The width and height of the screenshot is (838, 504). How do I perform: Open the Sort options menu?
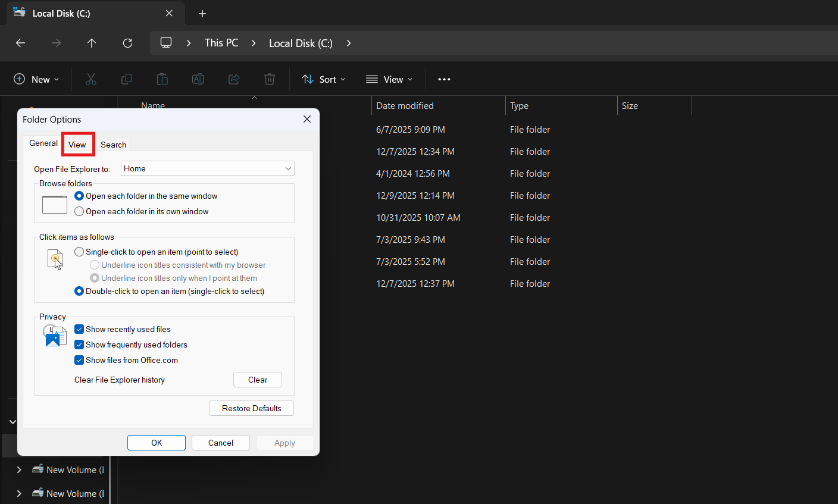click(323, 79)
